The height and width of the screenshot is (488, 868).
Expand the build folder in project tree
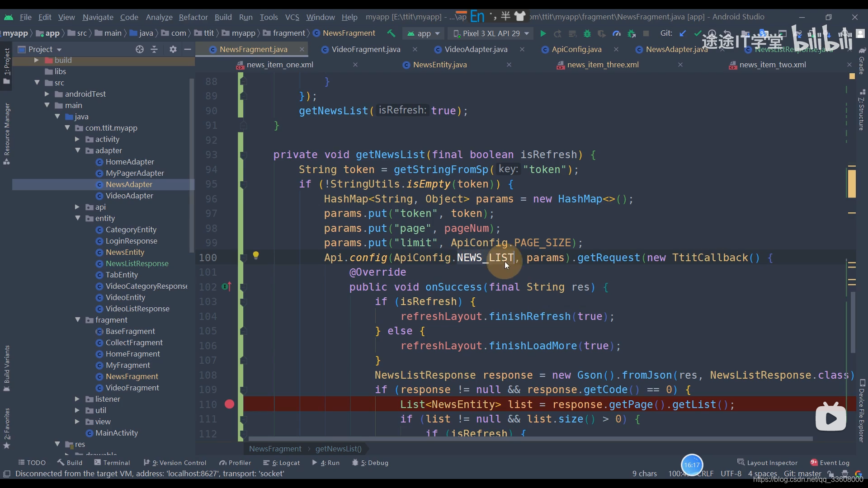[36, 60]
